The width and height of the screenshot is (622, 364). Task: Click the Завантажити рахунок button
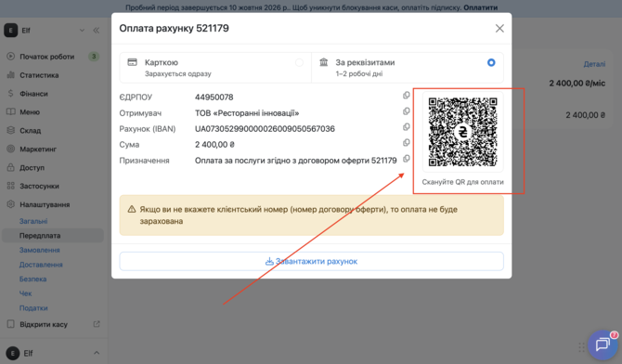(x=311, y=261)
